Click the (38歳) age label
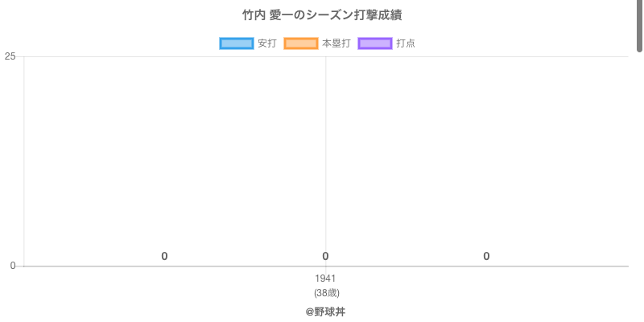The height and width of the screenshot is (322, 644). [325, 292]
